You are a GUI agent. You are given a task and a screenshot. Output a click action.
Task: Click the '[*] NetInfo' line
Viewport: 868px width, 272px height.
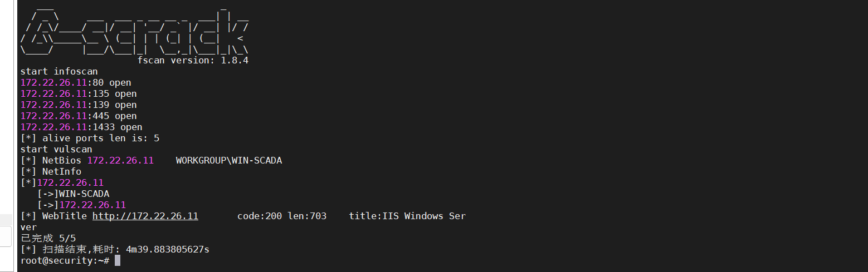click(50, 171)
